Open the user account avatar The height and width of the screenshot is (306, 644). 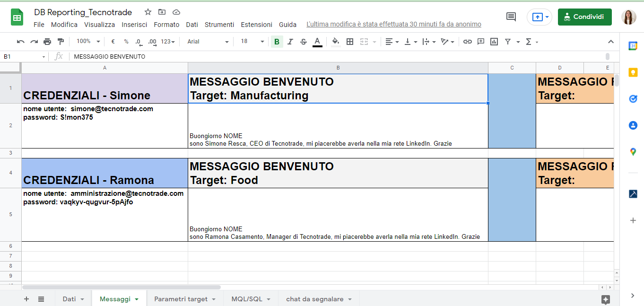628,17
